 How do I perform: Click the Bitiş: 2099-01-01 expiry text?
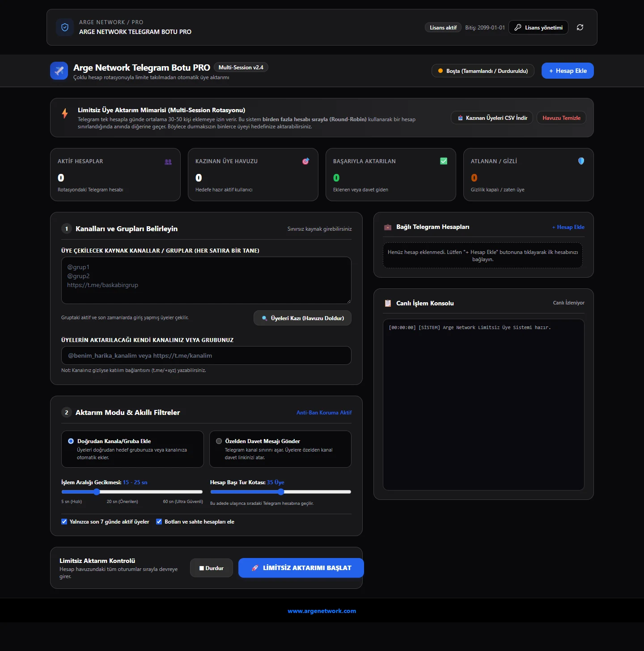(485, 27)
